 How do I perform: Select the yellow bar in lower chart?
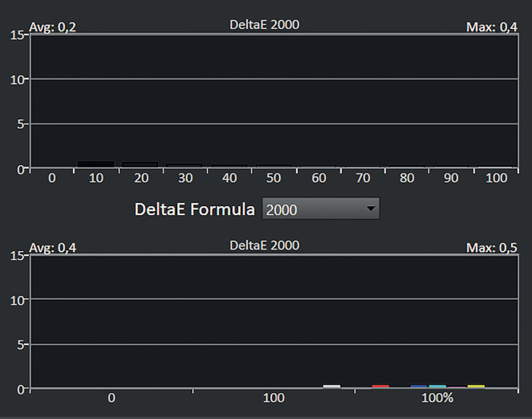click(476, 386)
